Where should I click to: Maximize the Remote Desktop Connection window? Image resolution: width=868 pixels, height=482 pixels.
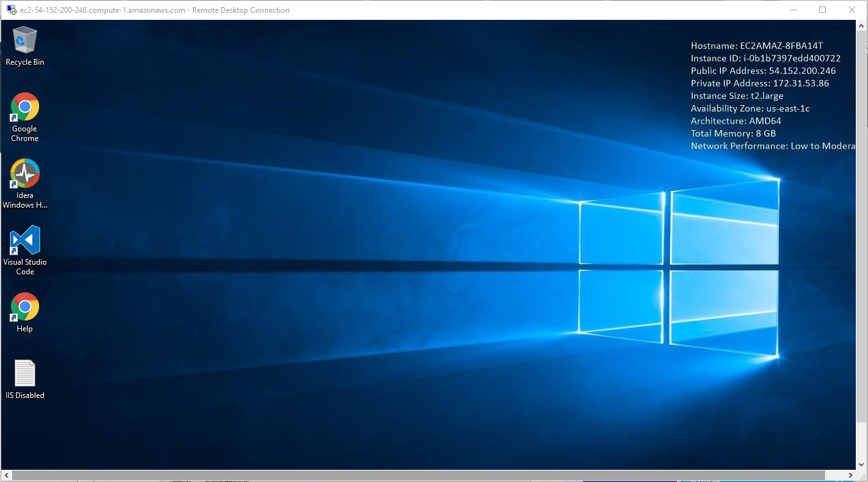coord(822,10)
